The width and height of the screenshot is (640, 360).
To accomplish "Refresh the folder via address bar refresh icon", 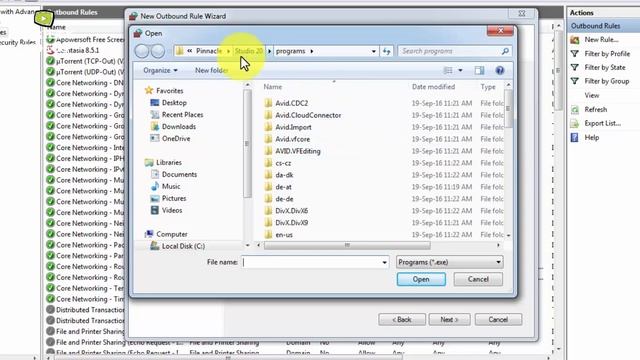I will pyautogui.click(x=386, y=51).
